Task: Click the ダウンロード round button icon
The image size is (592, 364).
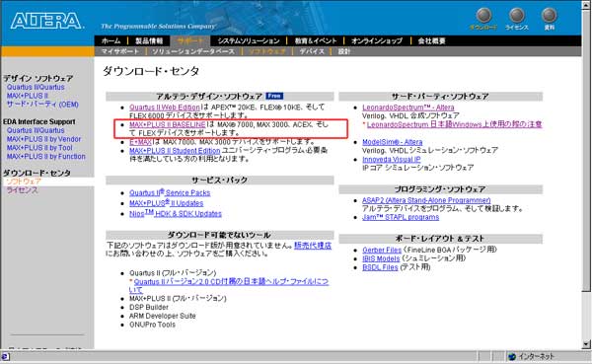Action: click(483, 16)
